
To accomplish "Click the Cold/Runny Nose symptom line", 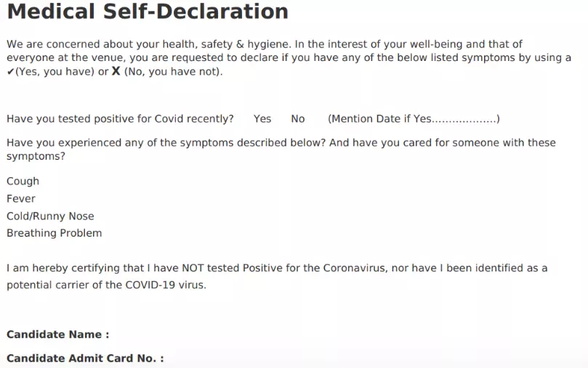I will pos(50,216).
